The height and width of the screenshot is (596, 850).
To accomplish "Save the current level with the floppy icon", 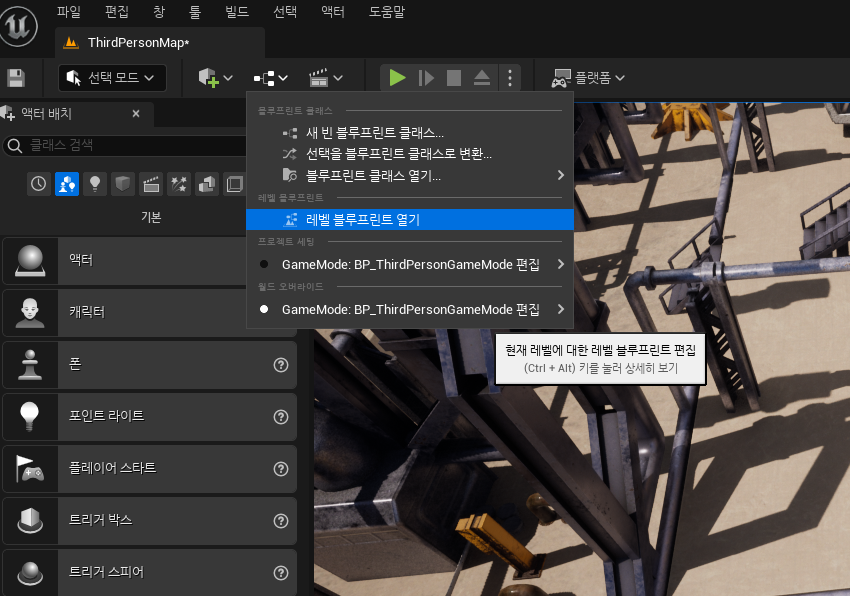I will coord(16,78).
